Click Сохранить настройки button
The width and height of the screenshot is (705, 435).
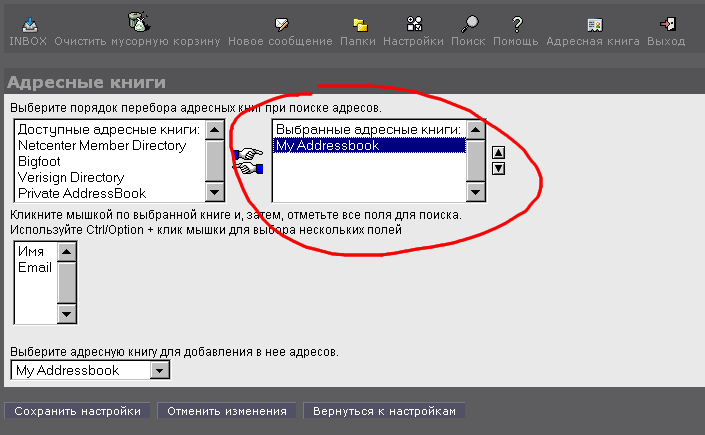[77, 411]
